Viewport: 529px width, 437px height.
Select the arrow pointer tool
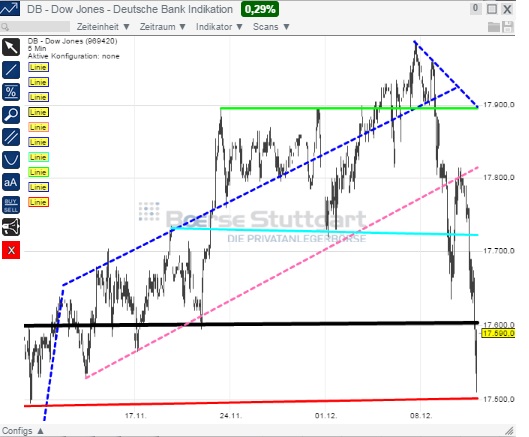click(x=11, y=47)
